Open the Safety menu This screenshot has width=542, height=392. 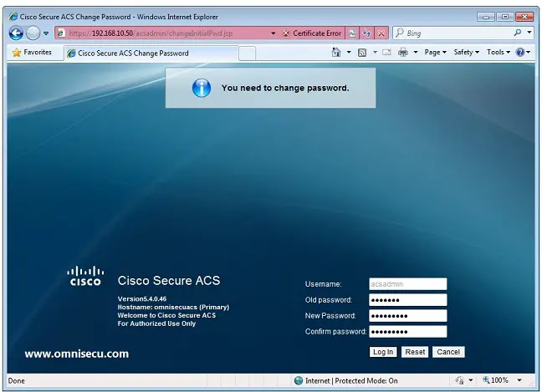pyautogui.click(x=466, y=52)
